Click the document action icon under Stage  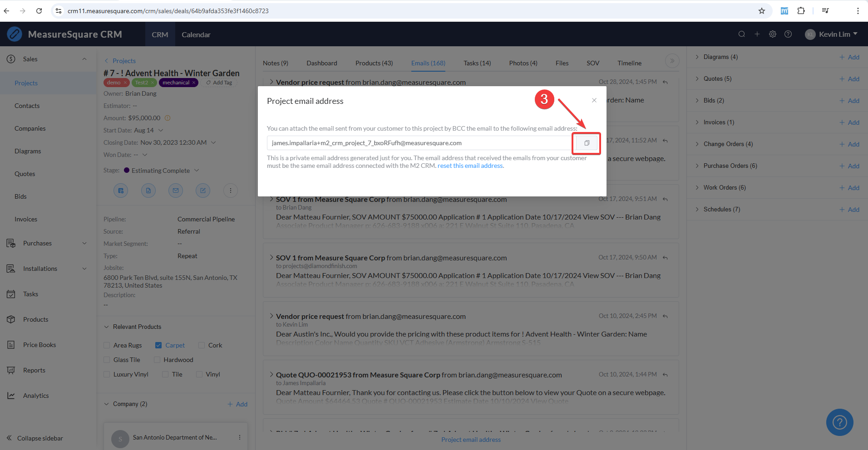[148, 191]
